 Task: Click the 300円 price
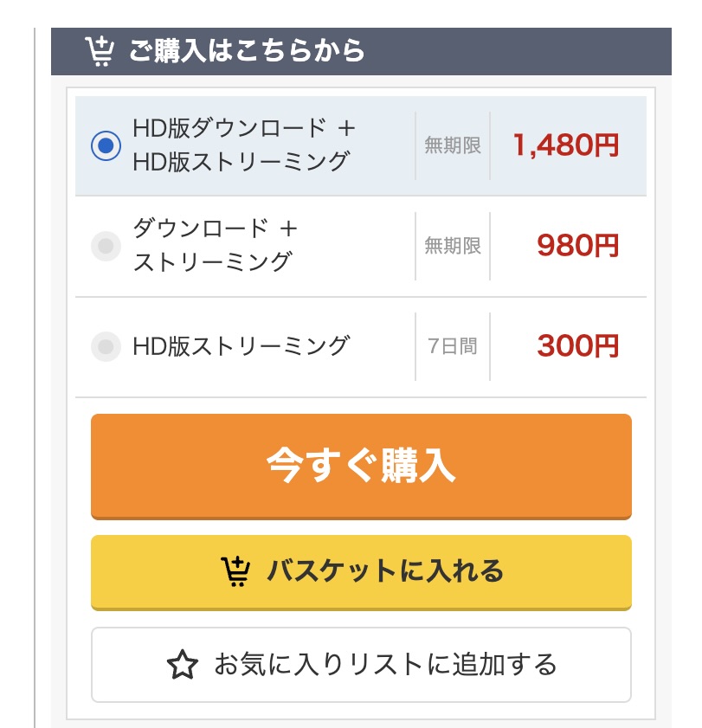[x=578, y=346]
